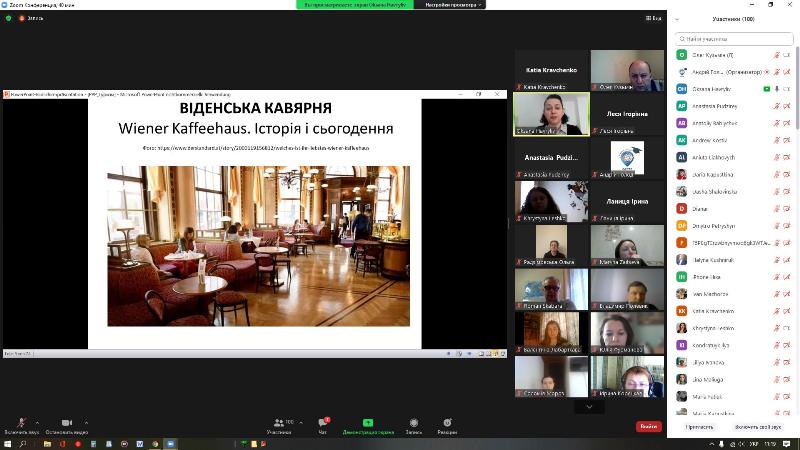800x450 pixels.
Task: Click the green encryption shield icon
Action: (8, 18)
